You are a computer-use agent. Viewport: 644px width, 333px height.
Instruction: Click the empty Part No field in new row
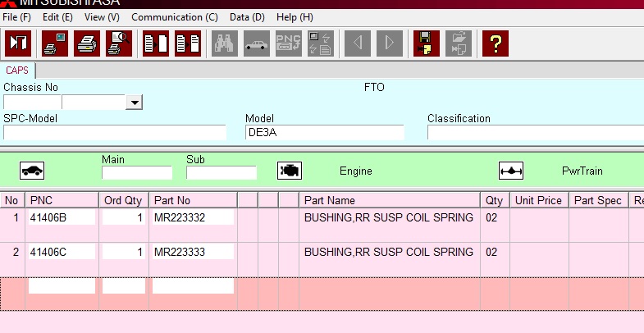[193, 285]
